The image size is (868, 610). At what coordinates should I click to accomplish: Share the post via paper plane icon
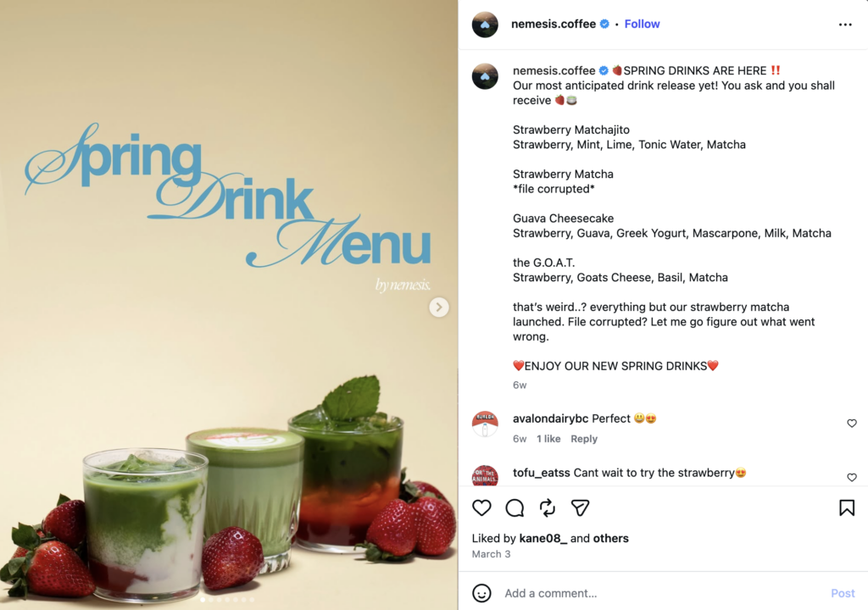(580, 507)
